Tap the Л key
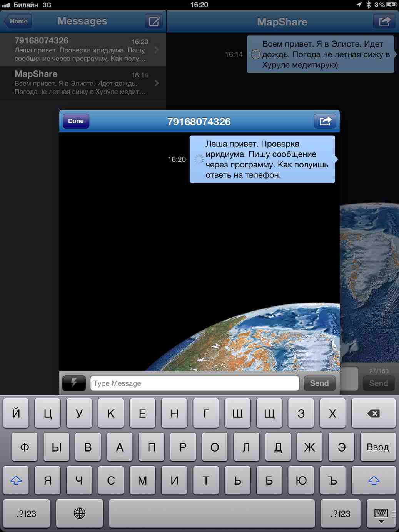The width and height of the screenshot is (399, 532). coord(247,447)
